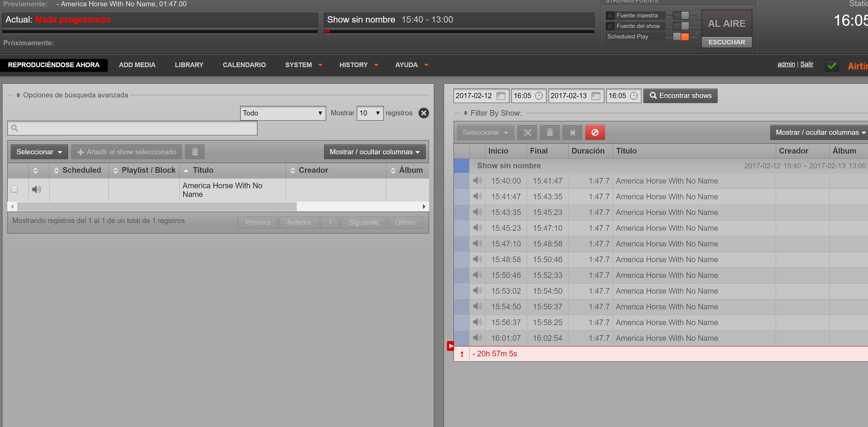
Task: Preview the track starting at 15:50:46
Action: click(477, 275)
